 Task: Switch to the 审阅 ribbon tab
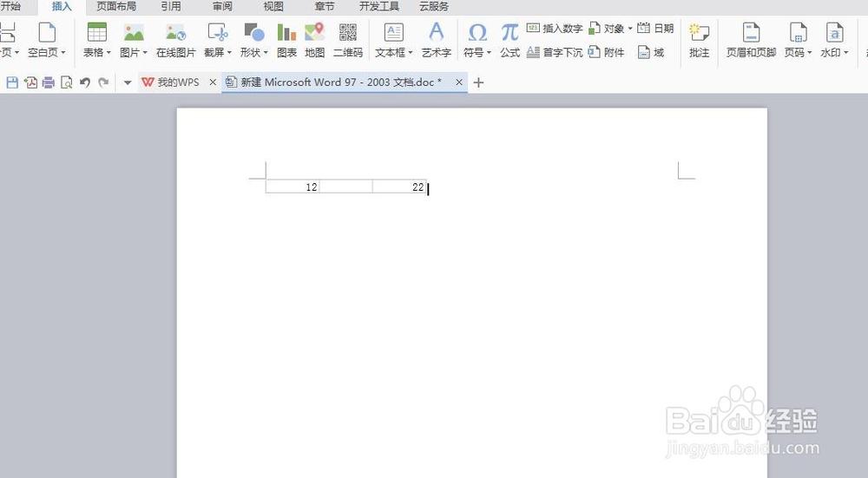[x=222, y=7]
